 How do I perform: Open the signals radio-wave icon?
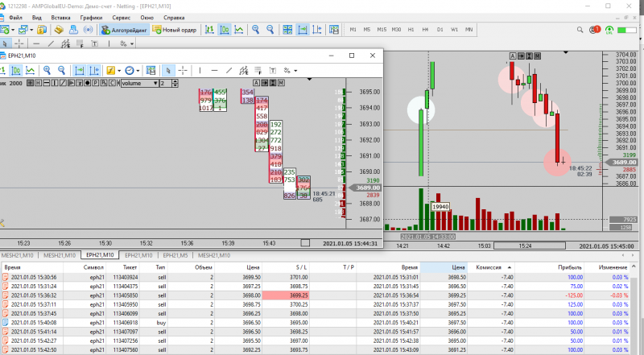pos(88,30)
